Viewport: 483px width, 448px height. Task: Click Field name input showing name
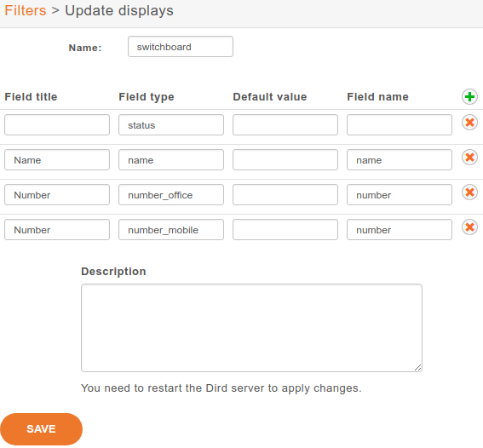[400, 160]
